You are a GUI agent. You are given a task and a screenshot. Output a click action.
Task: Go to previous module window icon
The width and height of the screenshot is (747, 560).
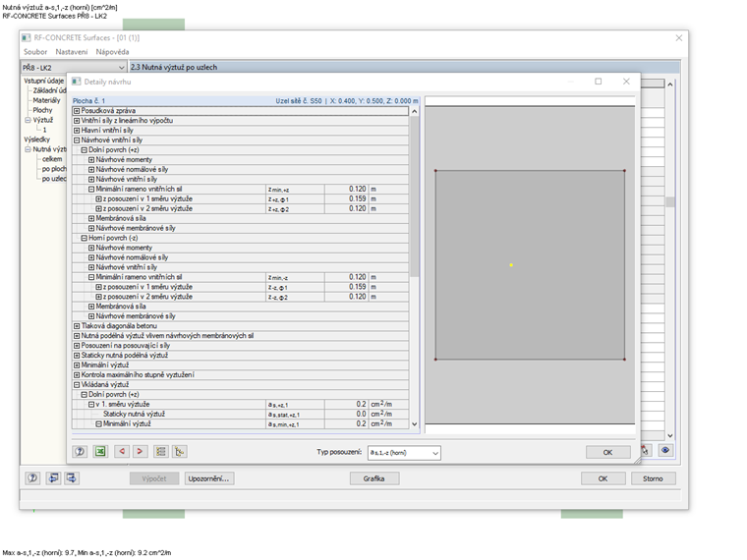point(53,478)
